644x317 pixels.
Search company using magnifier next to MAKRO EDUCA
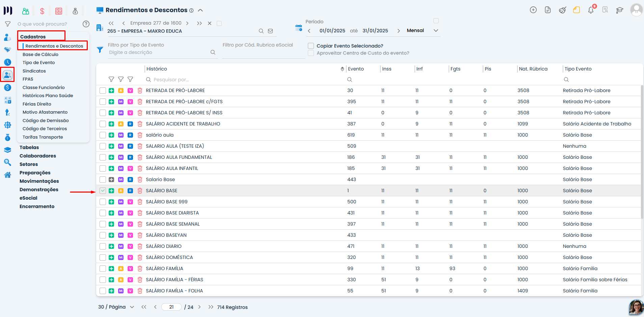(261, 31)
